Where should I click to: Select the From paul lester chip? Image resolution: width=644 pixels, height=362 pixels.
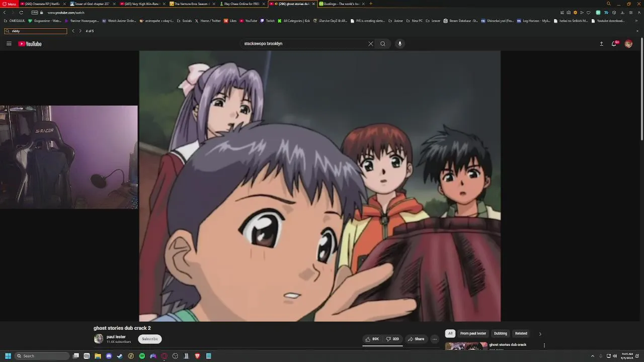[473, 333]
